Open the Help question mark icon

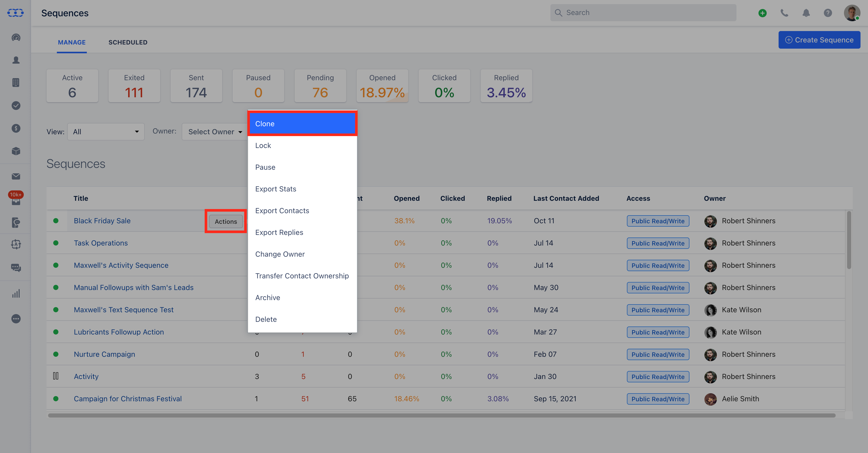[x=828, y=13]
